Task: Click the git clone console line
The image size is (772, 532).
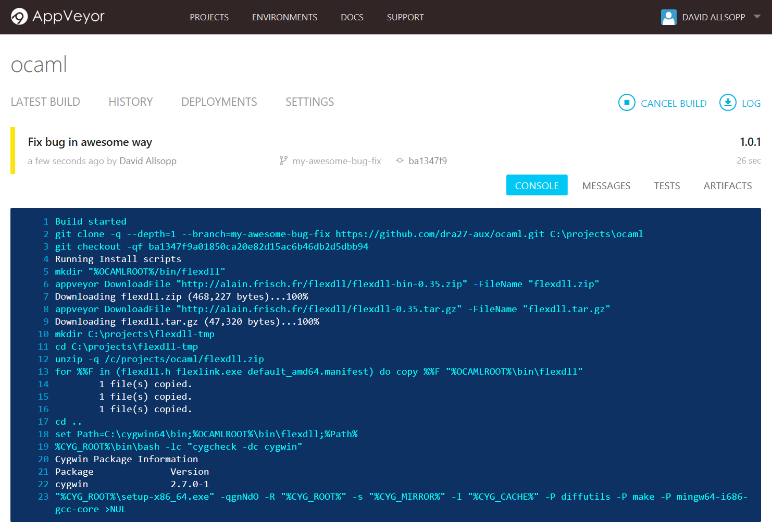Action: [x=349, y=234]
